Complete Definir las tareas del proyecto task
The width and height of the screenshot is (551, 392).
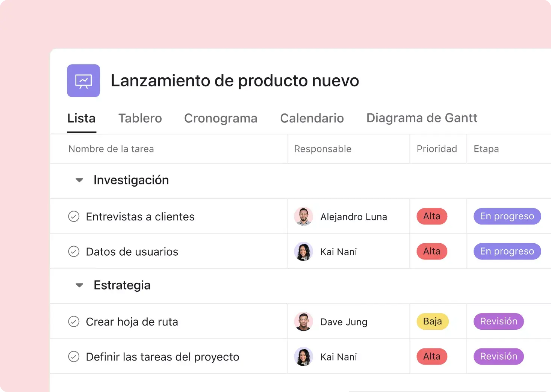point(74,357)
